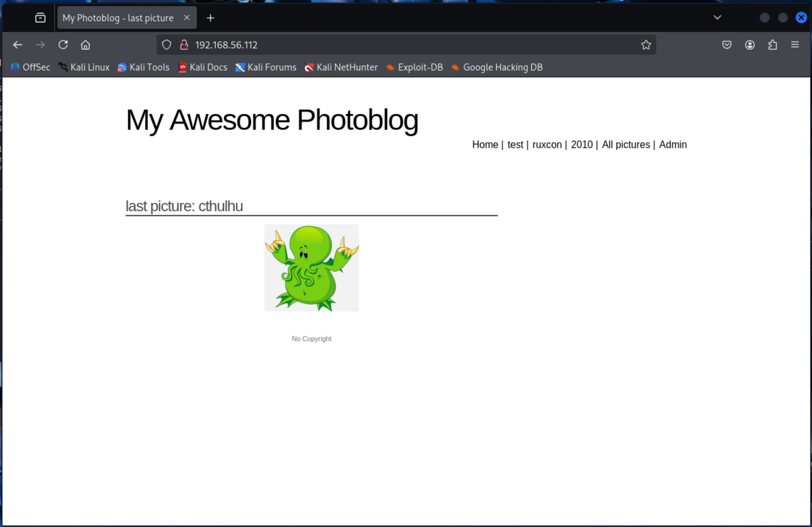
Task: Expand the list all tabs chevron
Action: (717, 17)
